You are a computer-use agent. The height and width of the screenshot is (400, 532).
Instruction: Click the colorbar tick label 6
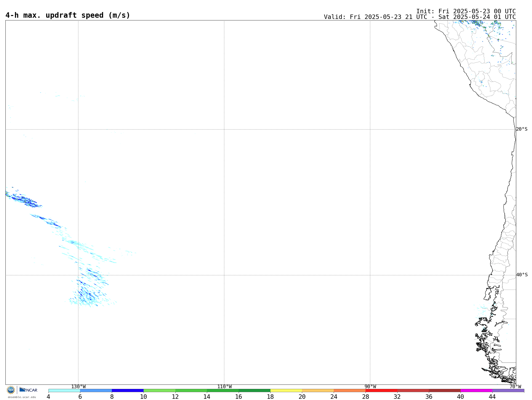(80, 397)
